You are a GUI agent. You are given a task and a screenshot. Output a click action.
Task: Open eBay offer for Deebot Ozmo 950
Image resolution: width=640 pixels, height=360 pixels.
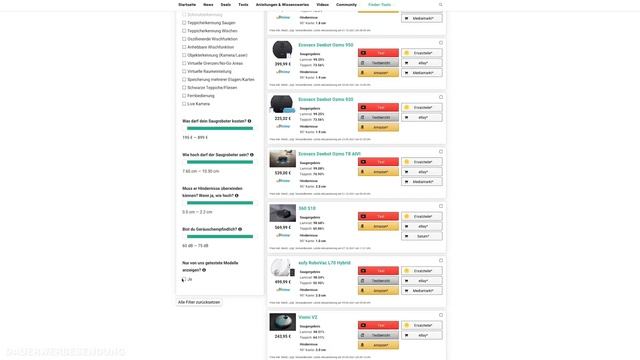click(422, 63)
